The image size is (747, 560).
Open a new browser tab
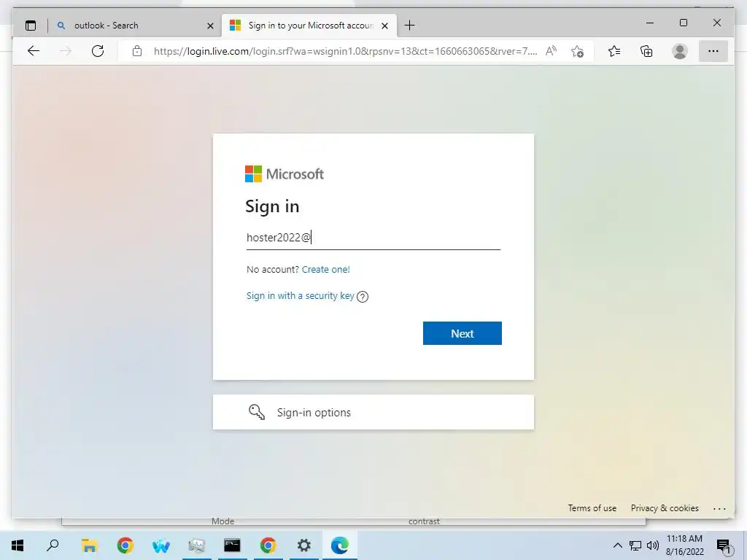tap(409, 26)
